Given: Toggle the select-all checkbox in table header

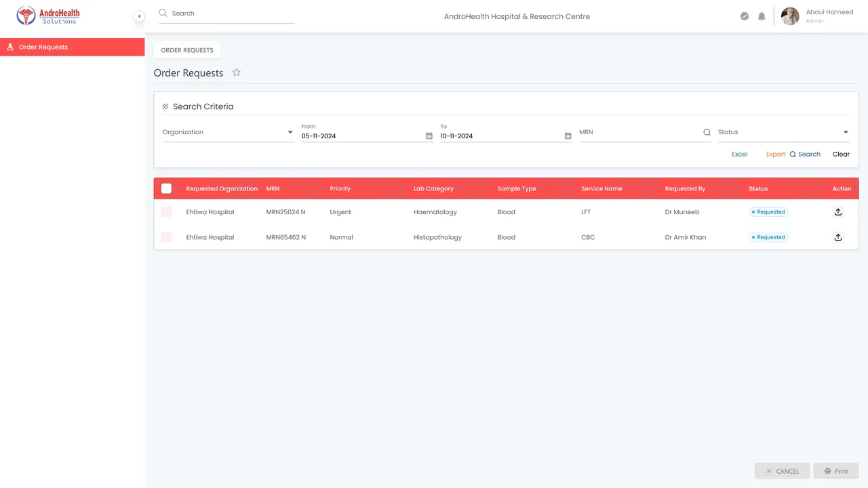Looking at the screenshot, I should (x=167, y=188).
